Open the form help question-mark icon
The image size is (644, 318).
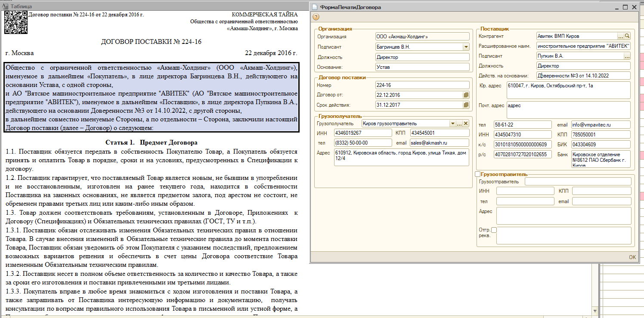pos(316,17)
